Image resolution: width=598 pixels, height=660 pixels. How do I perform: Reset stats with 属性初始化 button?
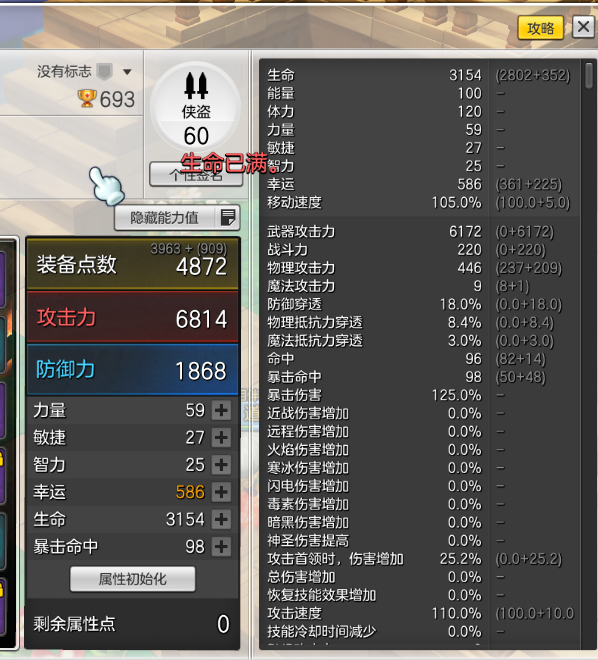click(133, 579)
